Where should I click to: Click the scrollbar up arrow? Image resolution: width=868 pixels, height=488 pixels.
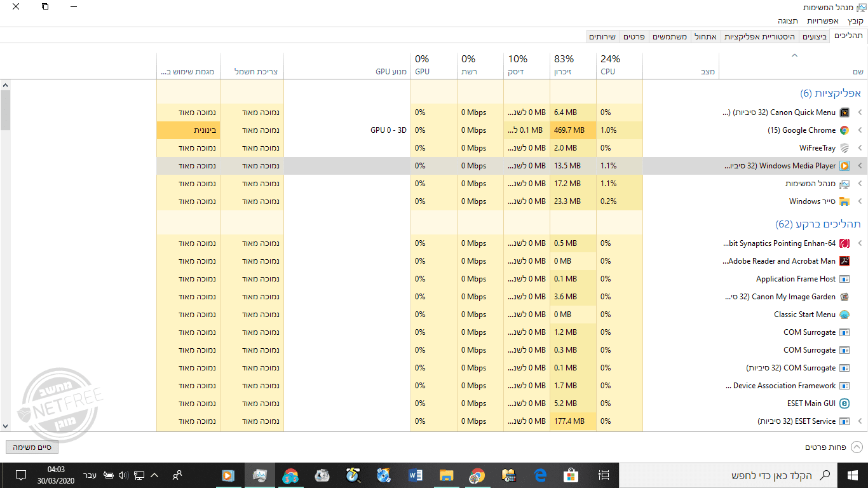click(x=5, y=85)
